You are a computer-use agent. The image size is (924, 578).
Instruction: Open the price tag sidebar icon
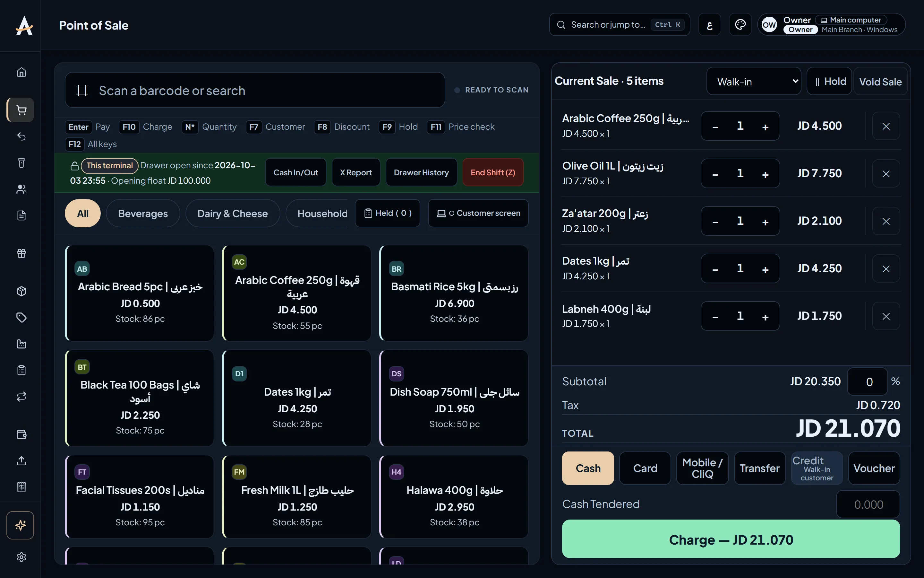point(21,317)
